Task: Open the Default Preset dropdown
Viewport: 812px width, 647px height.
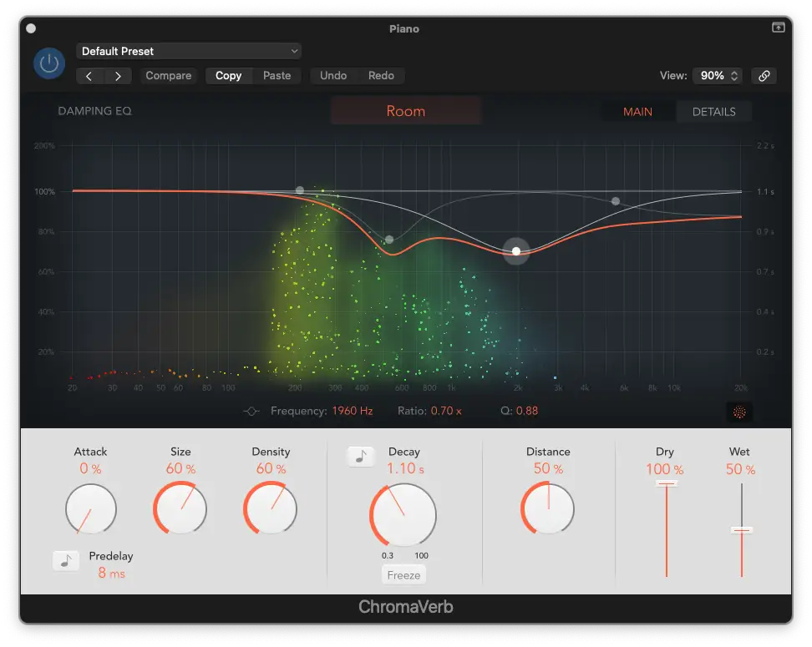Action: click(x=190, y=51)
